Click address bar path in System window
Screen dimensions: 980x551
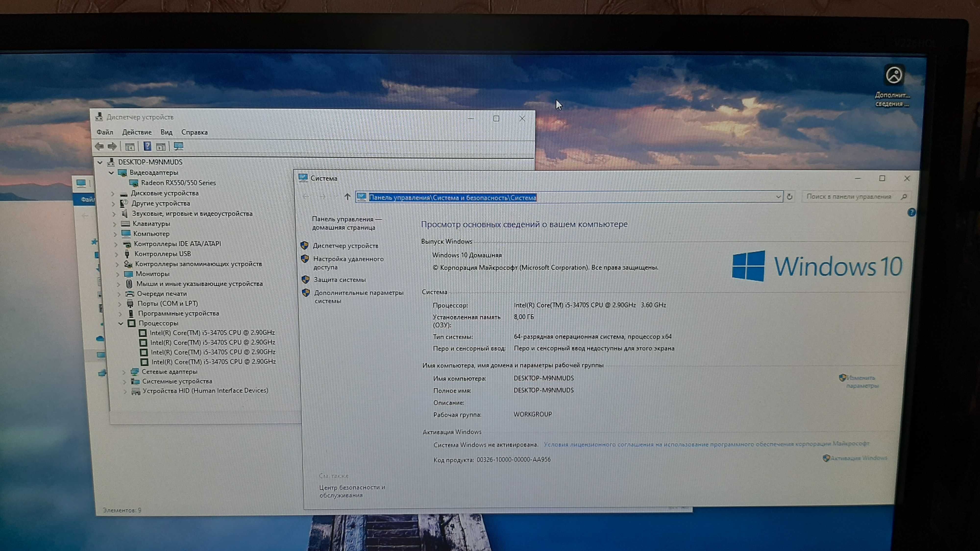pos(453,197)
